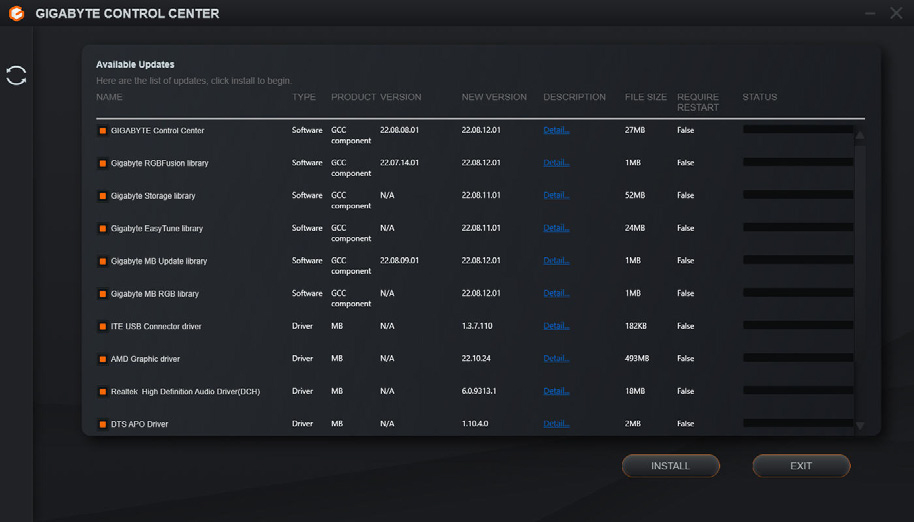Viewport: 914px width, 522px height.
Task: Uncheck the AMD Graphic driver checkbox
Action: [x=102, y=359]
